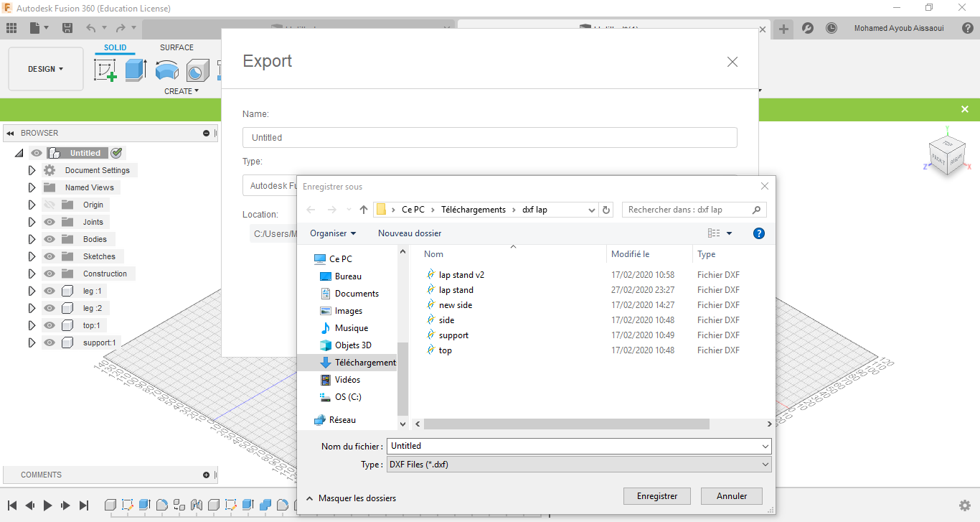Click the Save disk icon
980x522 pixels.
pos(67,28)
